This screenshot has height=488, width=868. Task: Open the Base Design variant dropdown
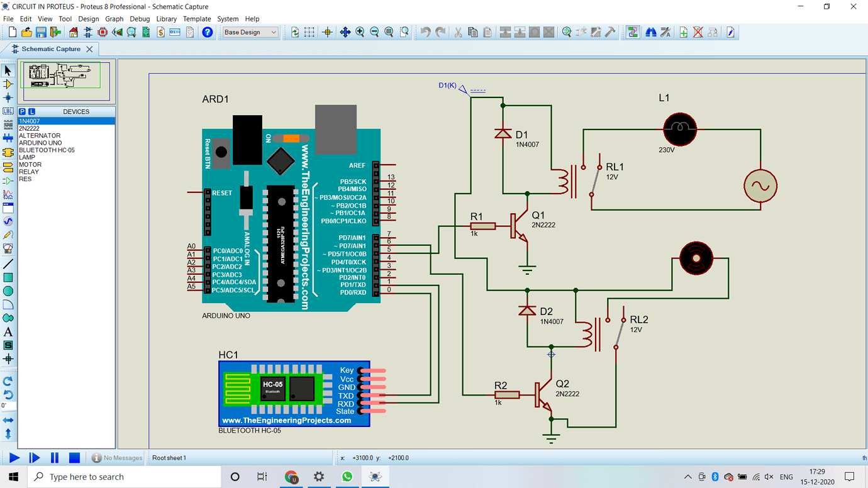point(250,32)
